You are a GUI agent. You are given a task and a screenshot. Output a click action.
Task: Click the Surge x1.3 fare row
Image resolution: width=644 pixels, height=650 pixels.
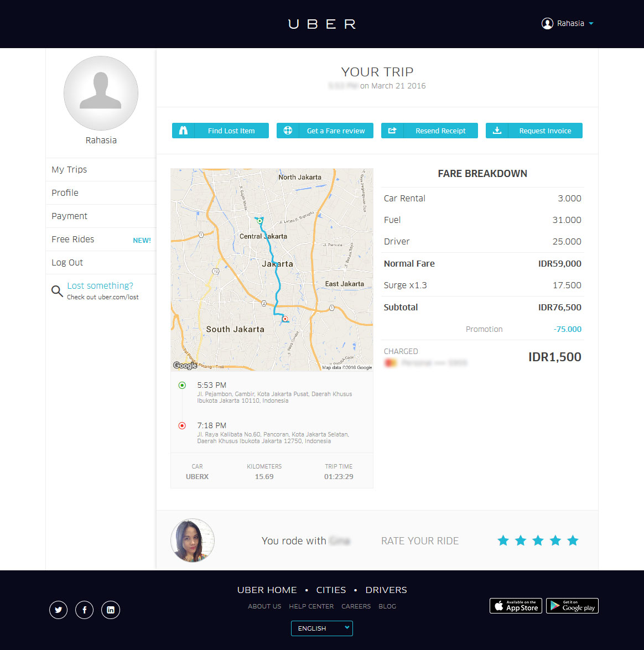(482, 285)
